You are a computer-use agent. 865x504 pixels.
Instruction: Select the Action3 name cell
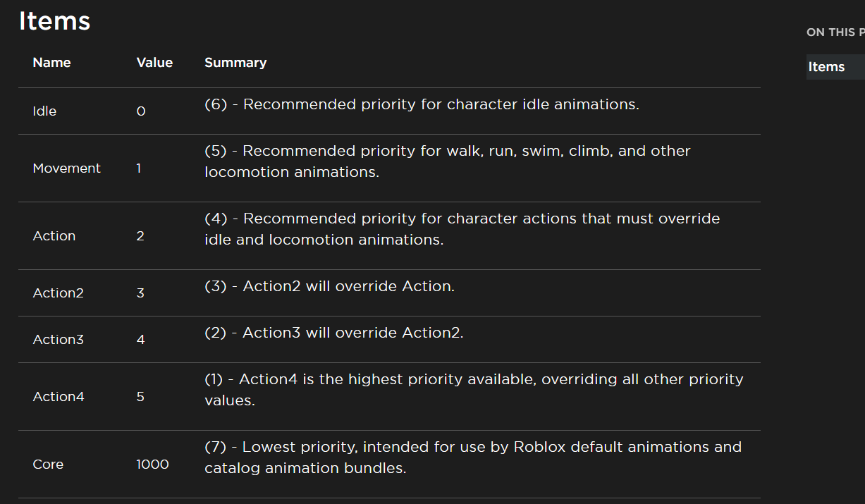click(58, 340)
